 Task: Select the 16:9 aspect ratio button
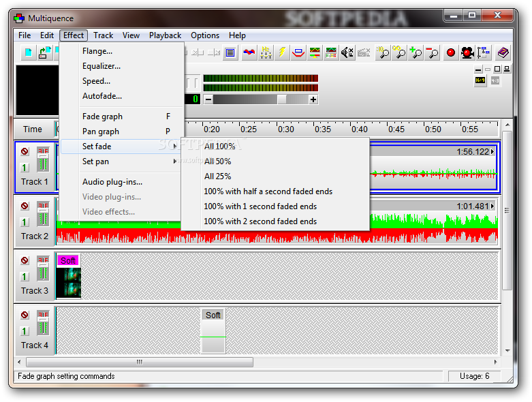click(x=480, y=80)
